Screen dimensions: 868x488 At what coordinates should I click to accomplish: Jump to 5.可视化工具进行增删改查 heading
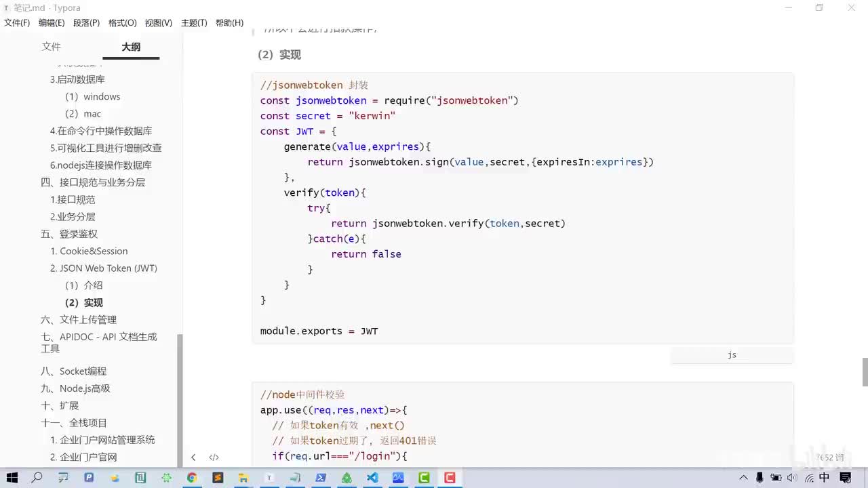coord(106,148)
